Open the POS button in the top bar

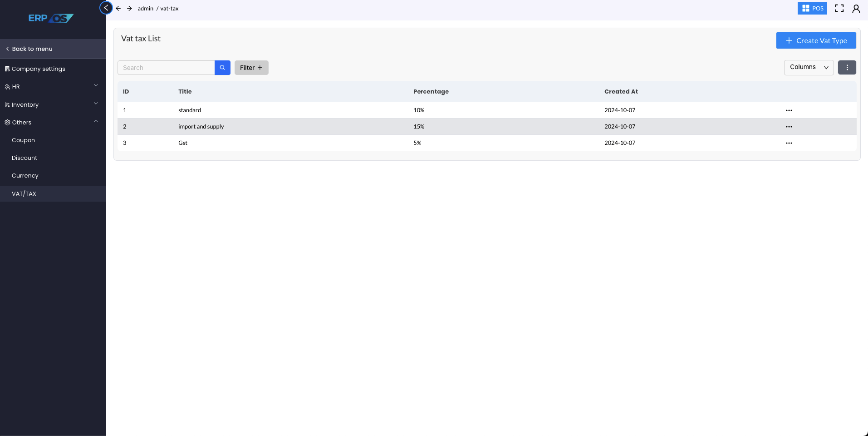point(812,8)
